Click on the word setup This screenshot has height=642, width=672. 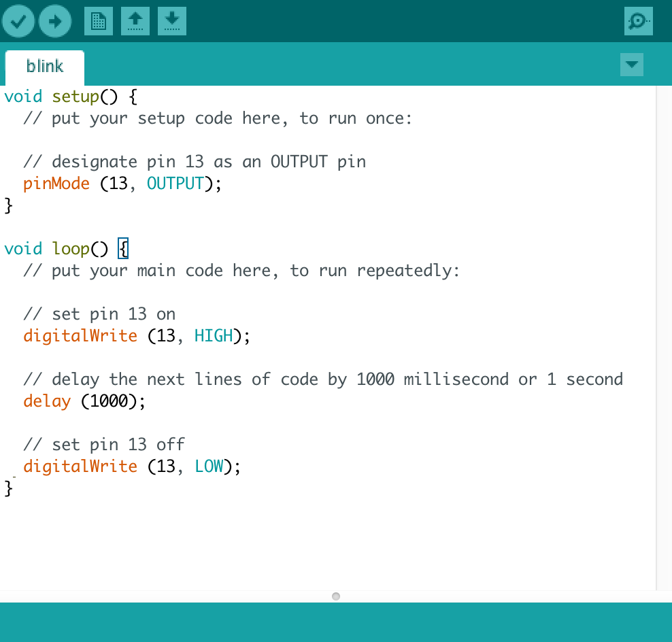pos(75,97)
